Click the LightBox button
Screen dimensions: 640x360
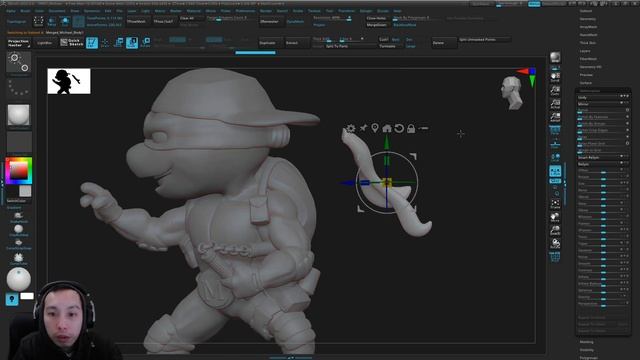tap(45, 42)
